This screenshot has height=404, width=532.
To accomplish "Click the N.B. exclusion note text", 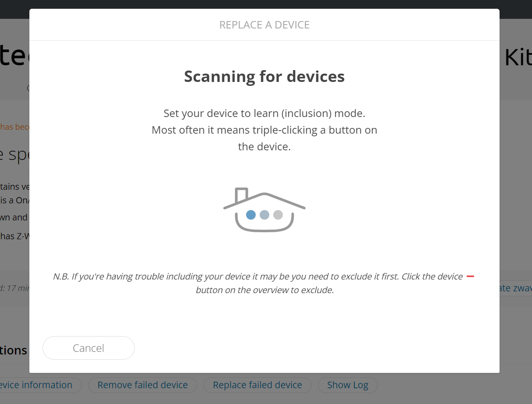I will pyautogui.click(x=258, y=283).
